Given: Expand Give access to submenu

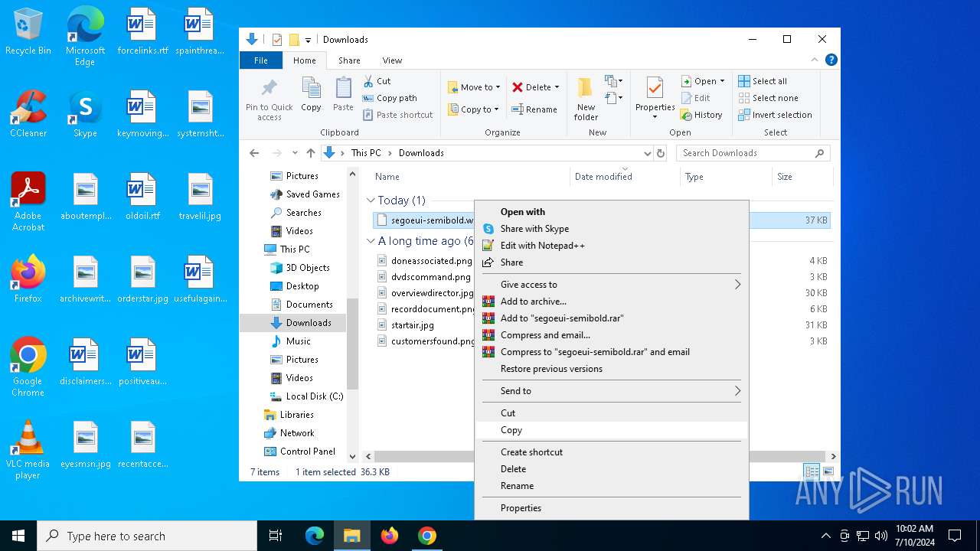Looking at the screenshot, I should (x=738, y=285).
